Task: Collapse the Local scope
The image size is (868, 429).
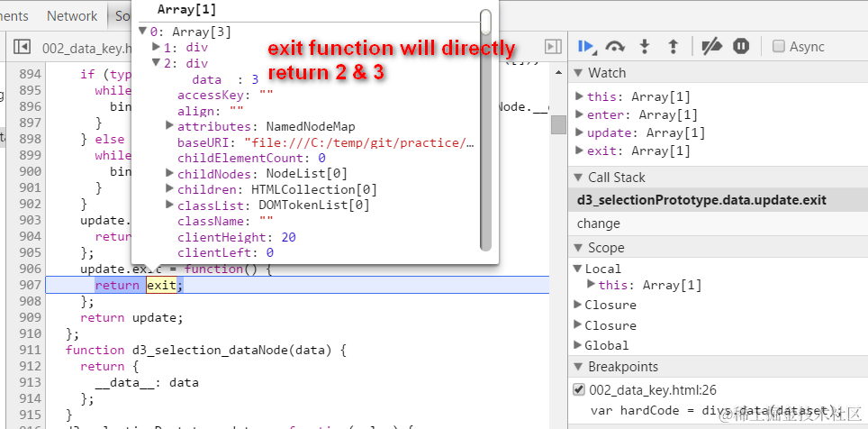Action: (578, 269)
